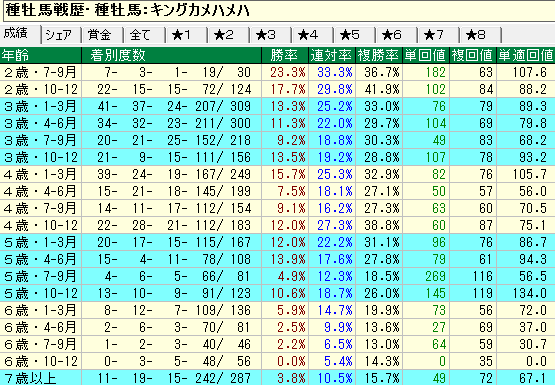Select the 3歳・1-3月 row label
555x385 pixels.
coord(40,106)
